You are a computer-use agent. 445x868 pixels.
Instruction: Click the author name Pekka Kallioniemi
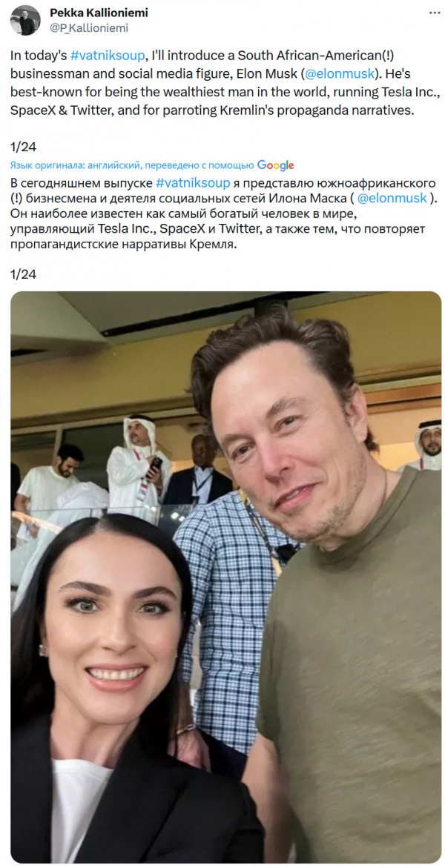(x=99, y=12)
